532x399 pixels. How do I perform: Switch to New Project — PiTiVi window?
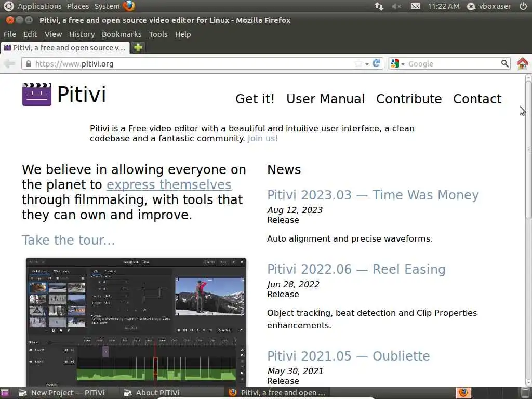point(62,393)
